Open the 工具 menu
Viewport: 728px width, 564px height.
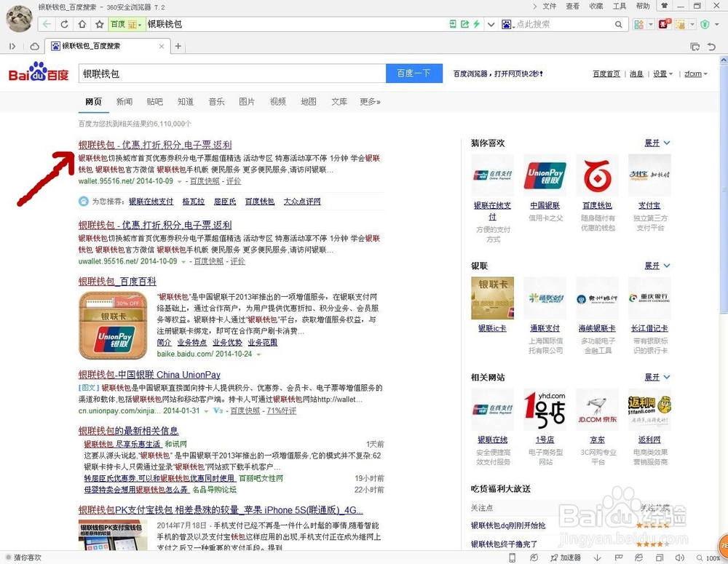click(620, 6)
